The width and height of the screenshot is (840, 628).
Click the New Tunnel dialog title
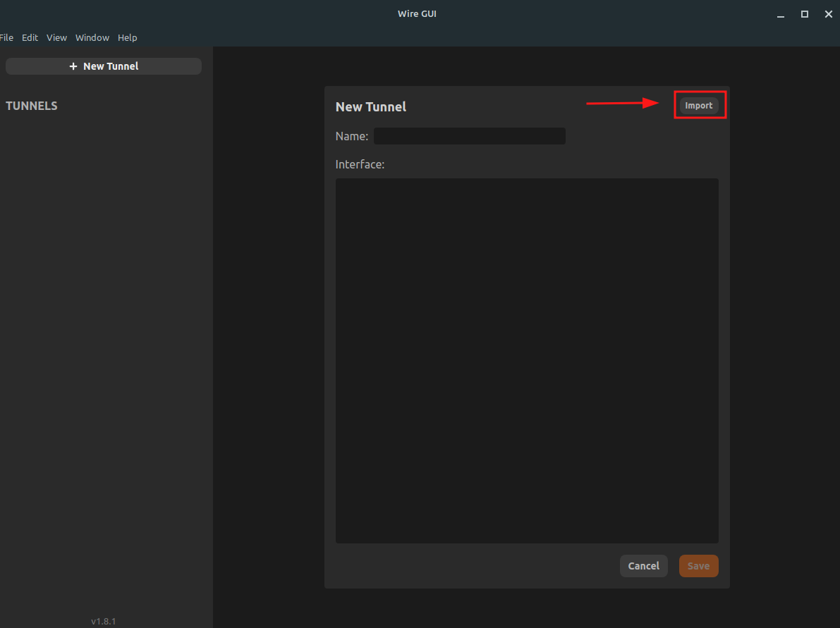coord(371,106)
